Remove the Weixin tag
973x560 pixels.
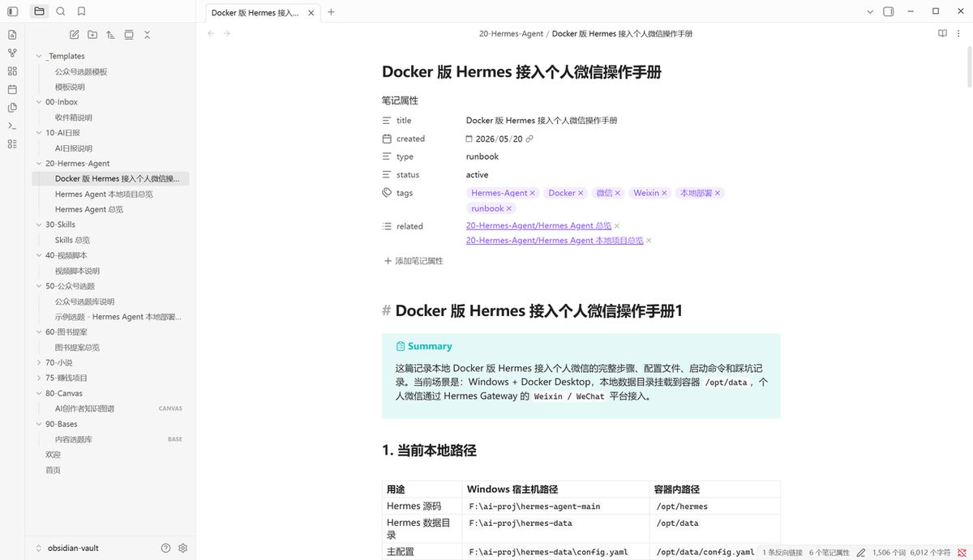(664, 193)
